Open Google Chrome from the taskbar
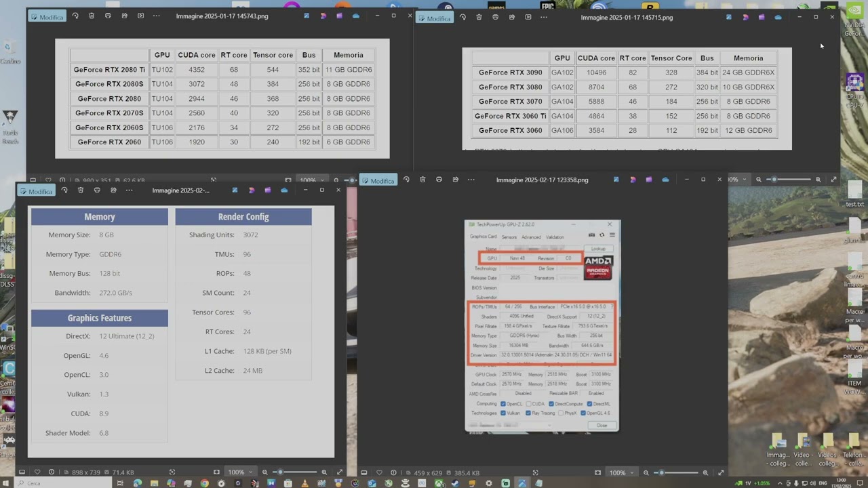 click(x=205, y=483)
